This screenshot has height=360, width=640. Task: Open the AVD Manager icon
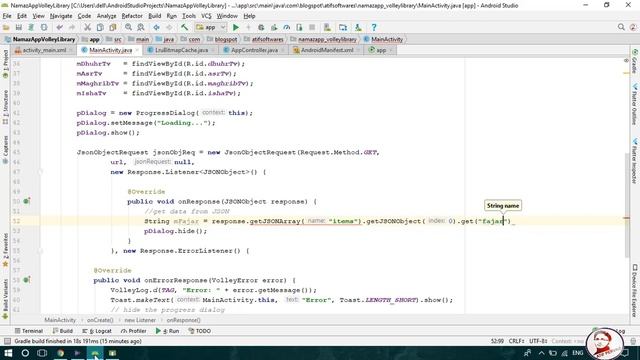pyautogui.click(x=327, y=27)
